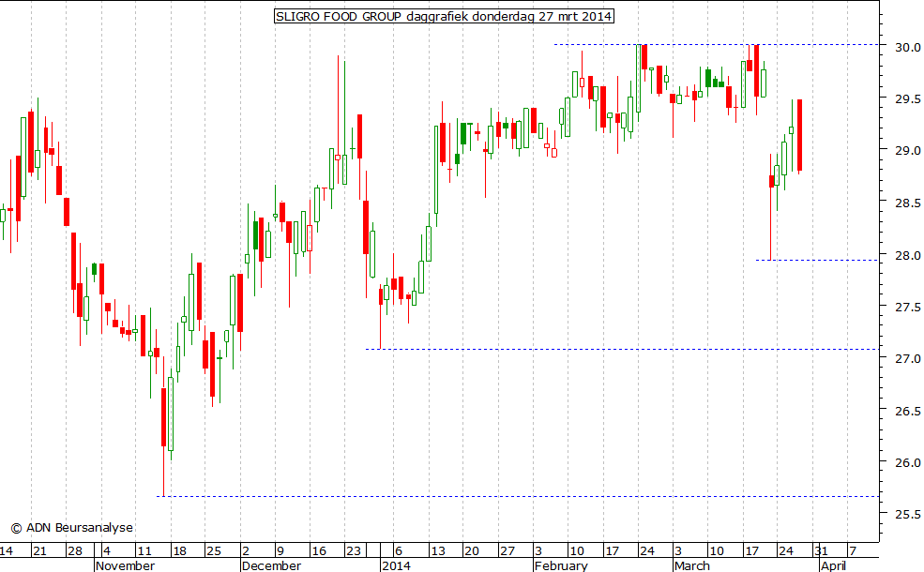Viewport: 924px width, 572px height.
Task: Click the lowest red candle in mid-November
Action: (x=163, y=417)
